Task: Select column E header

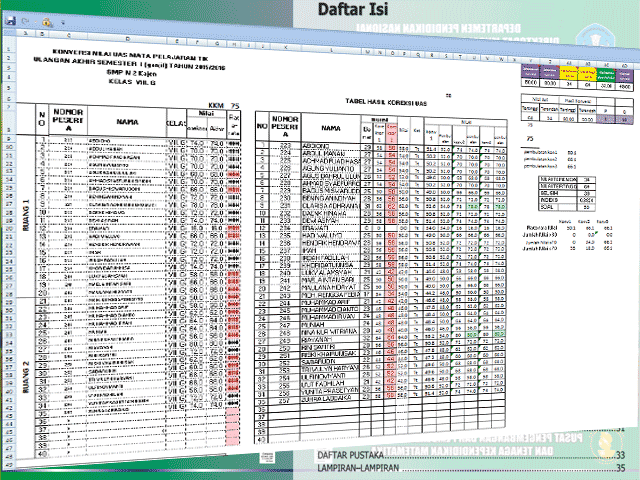Action: point(177,41)
